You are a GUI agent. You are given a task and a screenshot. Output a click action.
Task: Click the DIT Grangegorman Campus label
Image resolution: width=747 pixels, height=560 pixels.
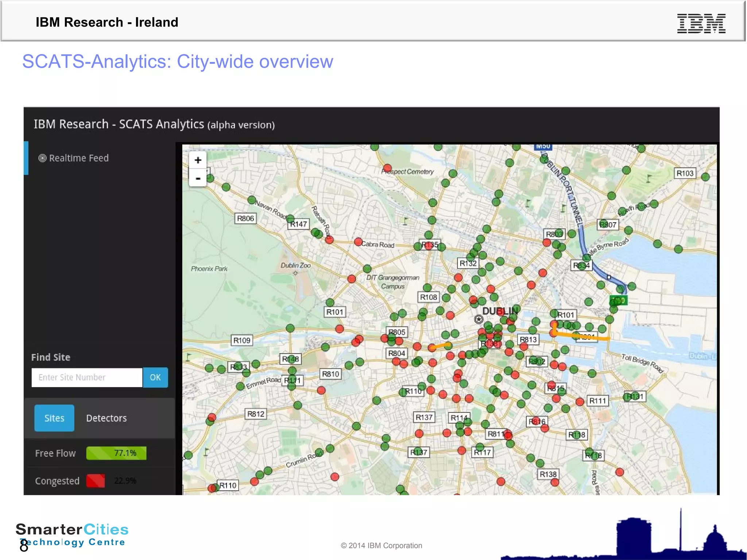[x=393, y=282]
